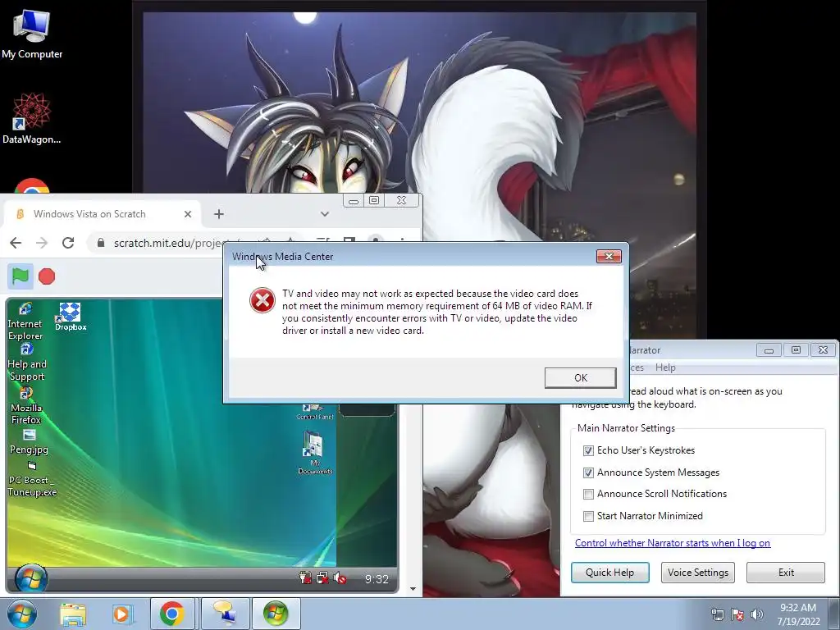Click My Documents icon in Scratch Vista desktop
This screenshot has width=840, height=630.
314,453
